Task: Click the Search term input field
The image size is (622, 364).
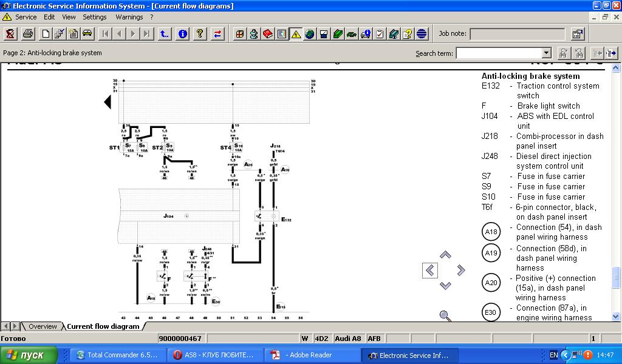Action: pyautogui.click(x=498, y=53)
